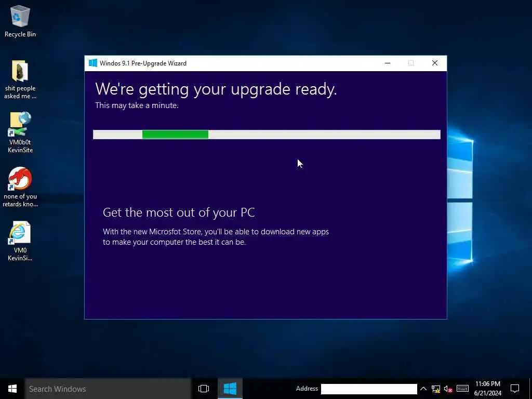The height and width of the screenshot is (399, 532).
Task: Click the 'This may take a minute' text
Action: pyautogui.click(x=137, y=105)
